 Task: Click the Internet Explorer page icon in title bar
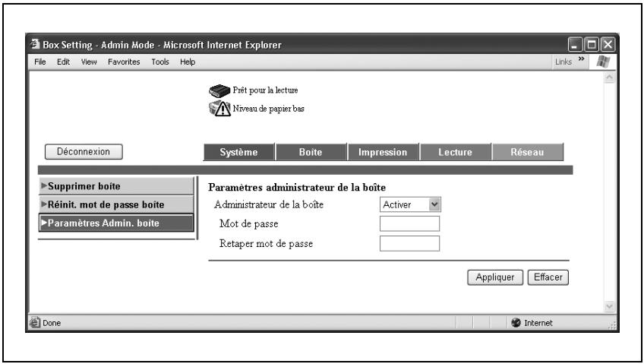[36, 44]
